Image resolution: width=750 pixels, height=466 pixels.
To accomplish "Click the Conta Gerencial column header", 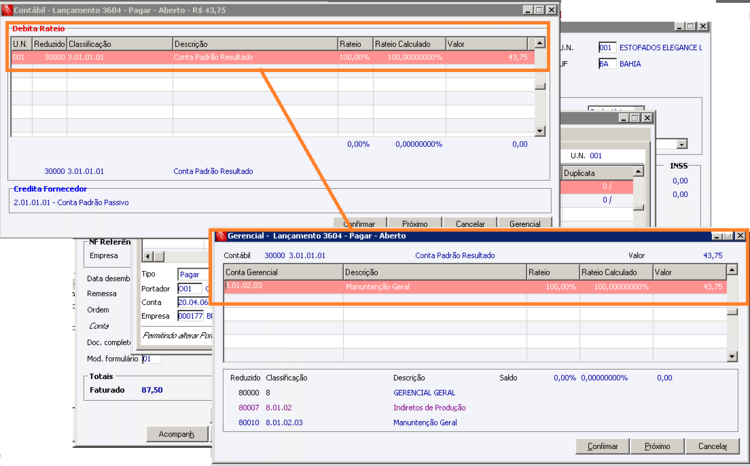I will (x=283, y=272).
